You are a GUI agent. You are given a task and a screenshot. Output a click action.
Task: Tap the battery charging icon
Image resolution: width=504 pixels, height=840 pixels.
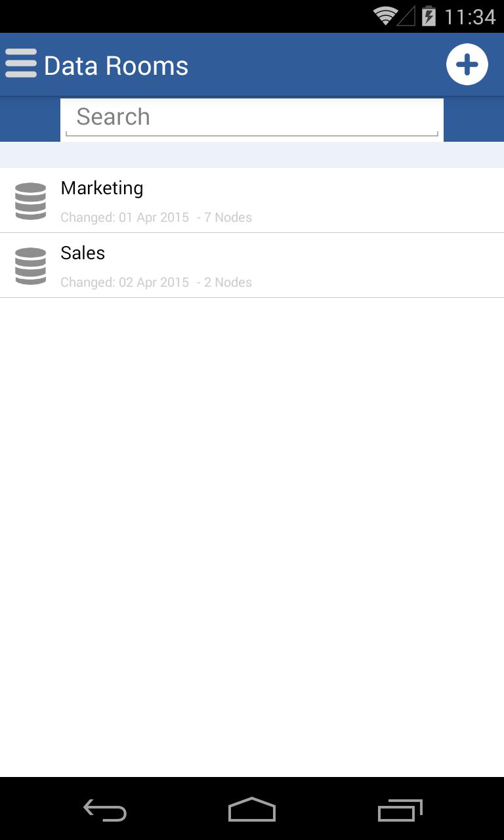point(429,16)
